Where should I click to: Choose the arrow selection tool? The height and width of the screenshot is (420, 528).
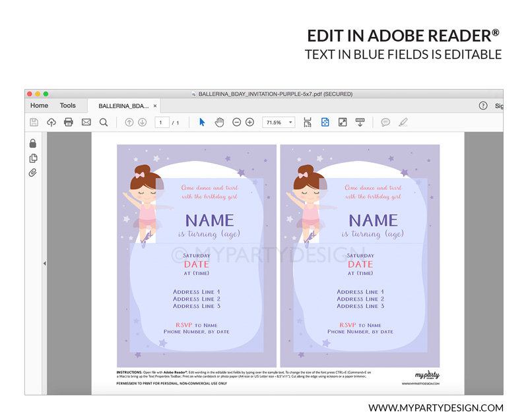[202, 122]
